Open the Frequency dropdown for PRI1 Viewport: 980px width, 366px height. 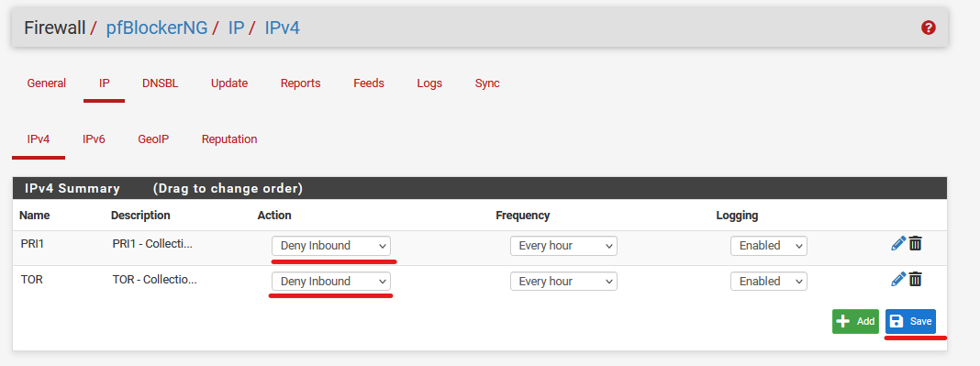click(563, 246)
